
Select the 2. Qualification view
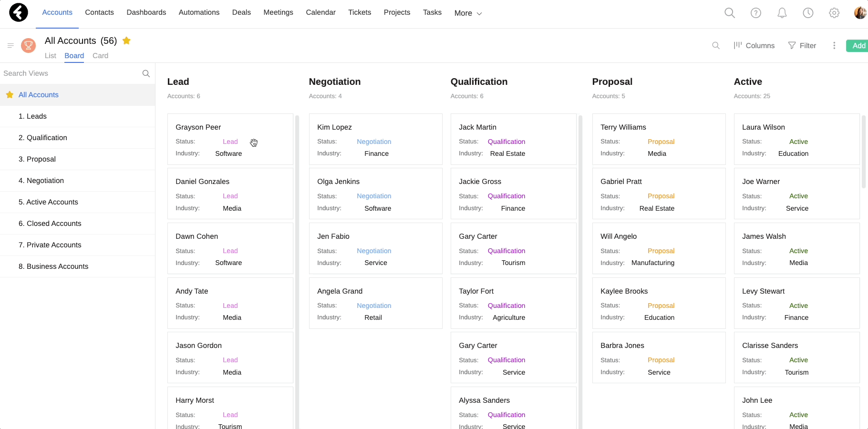pyautogui.click(x=77, y=138)
